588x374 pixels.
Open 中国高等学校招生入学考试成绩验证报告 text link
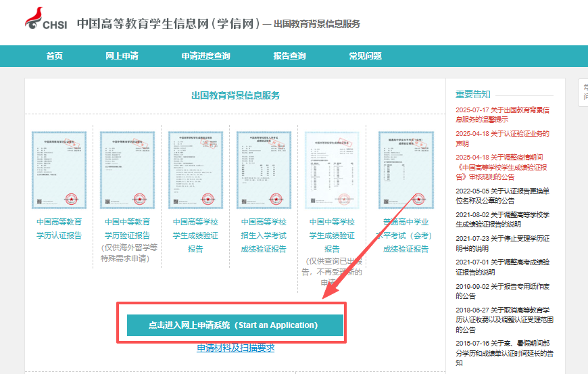point(264,235)
